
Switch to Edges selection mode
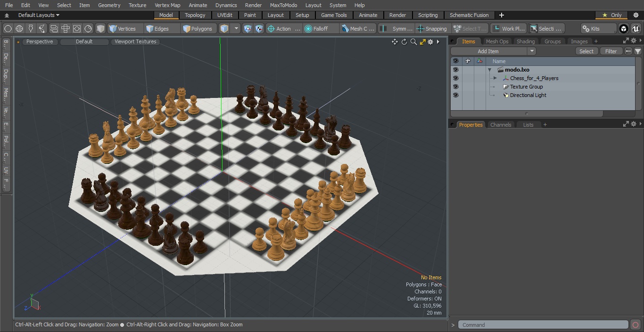tap(162, 29)
